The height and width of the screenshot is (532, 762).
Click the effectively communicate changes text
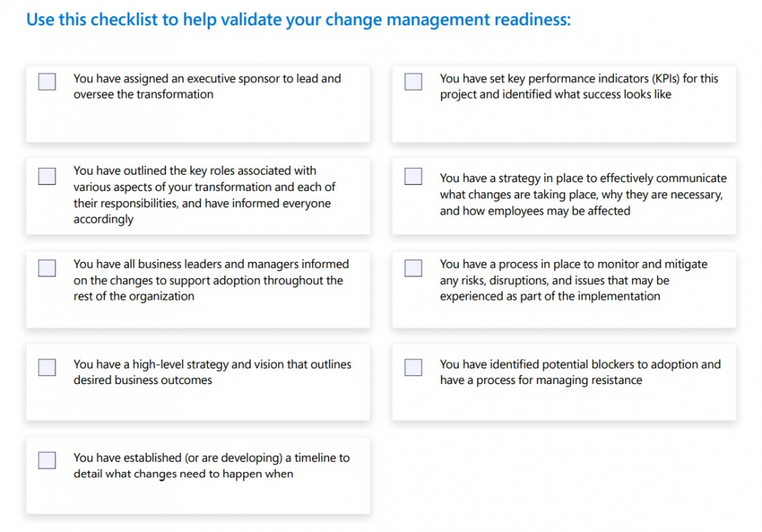tap(583, 195)
